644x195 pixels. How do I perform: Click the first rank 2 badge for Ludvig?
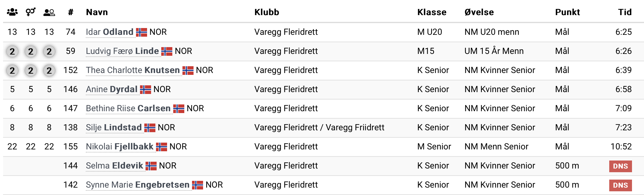point(12,51)
